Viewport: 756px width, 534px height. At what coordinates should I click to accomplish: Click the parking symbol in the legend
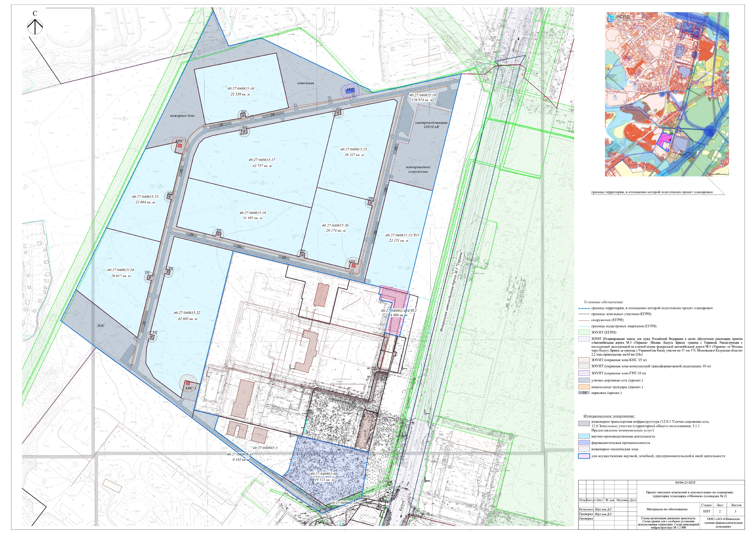point(584,393)
